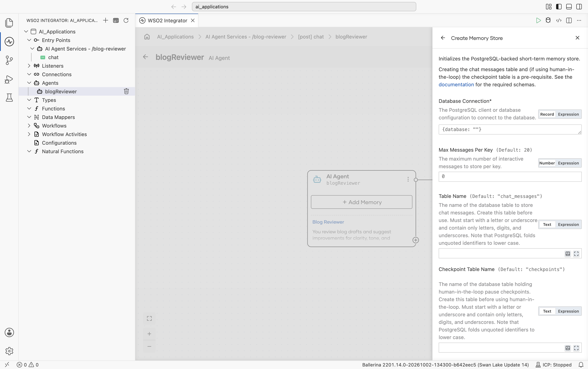Click Add Memory button on agent node

click(x=361, y=202)
